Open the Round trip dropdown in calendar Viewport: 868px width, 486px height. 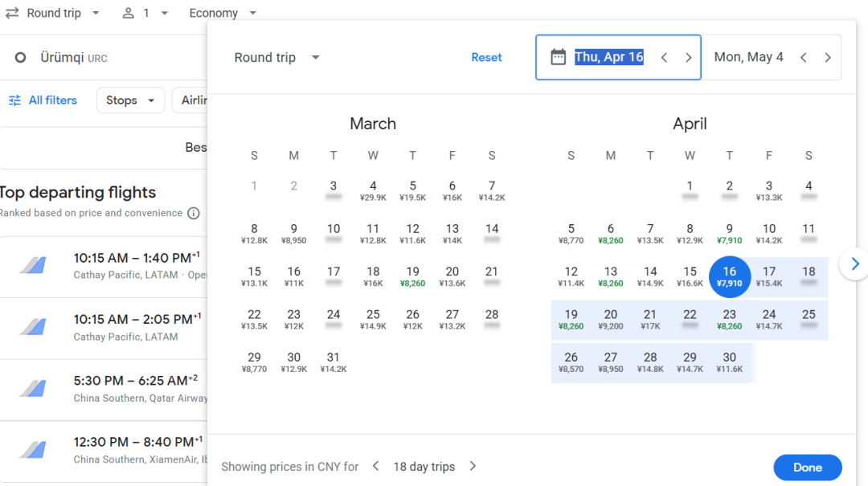(x=276, y=58)
